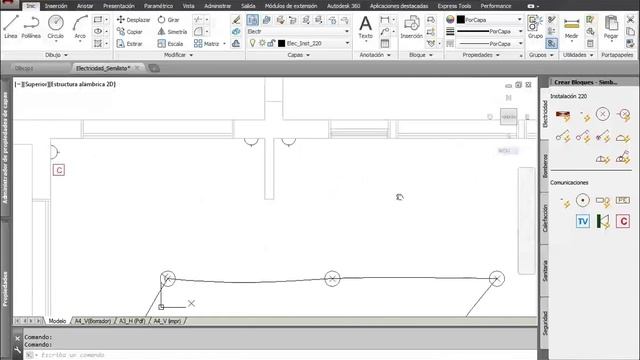The height and width of the screenshot is (360, 640).
Task: Click the command line input field
Action: point(280,355)
